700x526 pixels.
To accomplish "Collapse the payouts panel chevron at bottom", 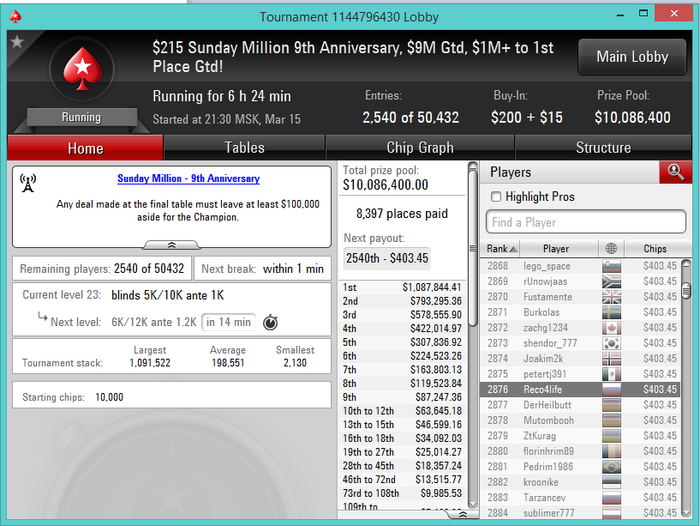I will (x=463, y=514).
